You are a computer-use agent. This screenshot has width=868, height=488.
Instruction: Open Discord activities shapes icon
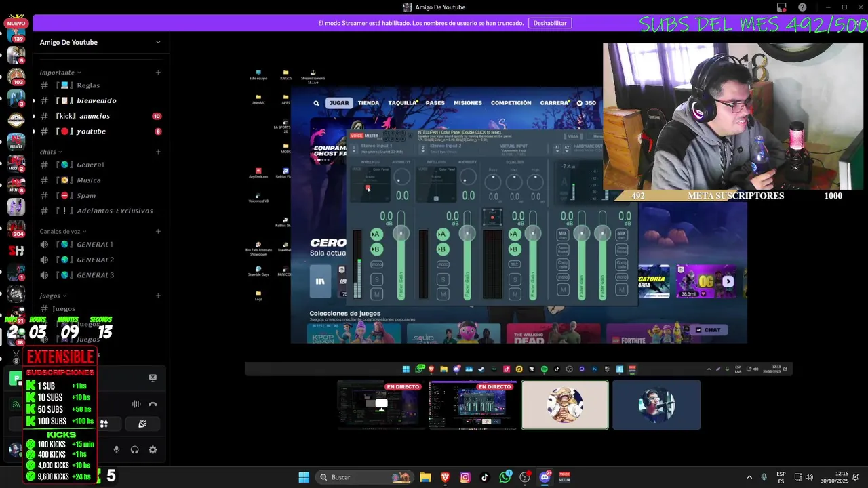tap(104, 424)
